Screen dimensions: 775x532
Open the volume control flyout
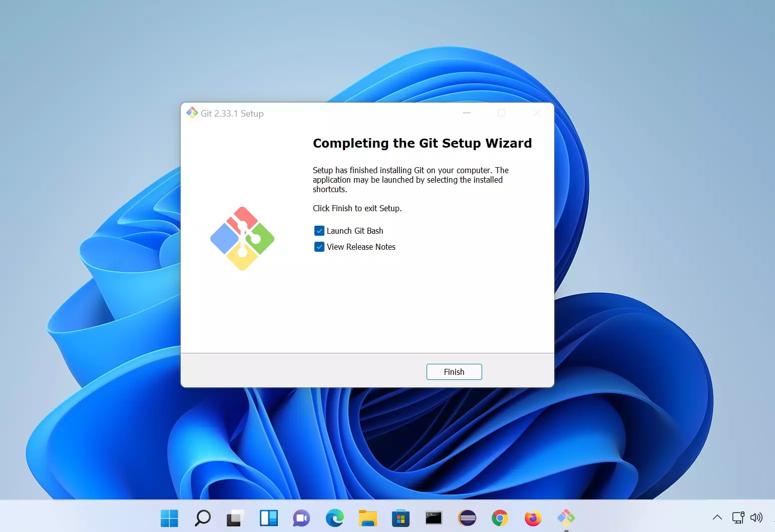(x=757, y=517)
